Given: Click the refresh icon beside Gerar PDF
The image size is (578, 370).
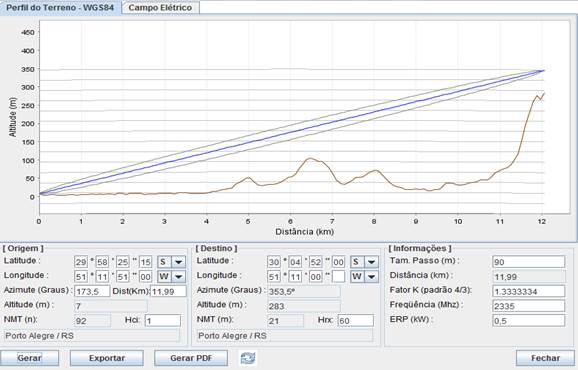Looking at the screenshot, I should click(248, 358).
